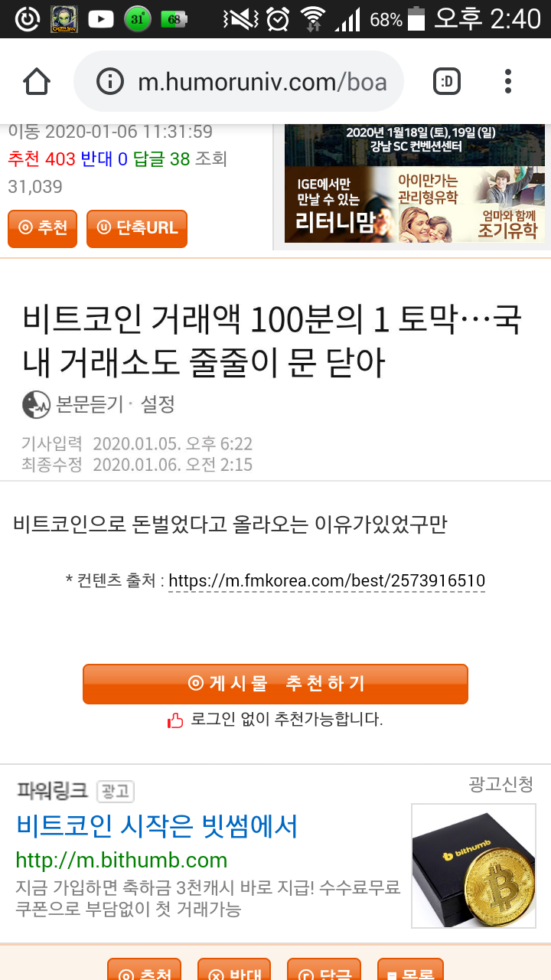Click the 광고신청 link
This screenshot has height=980, width=551.
click(x=500, y=784)
